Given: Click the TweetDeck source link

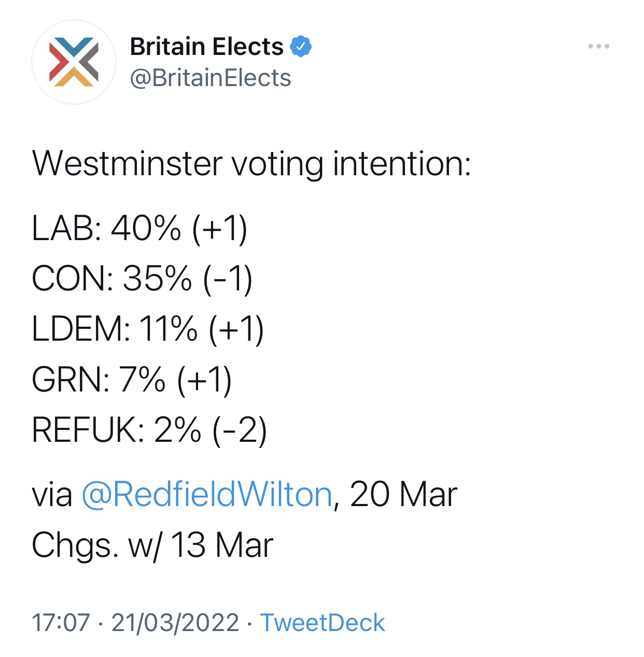Looking at the screenshot, I should [322, 623].
